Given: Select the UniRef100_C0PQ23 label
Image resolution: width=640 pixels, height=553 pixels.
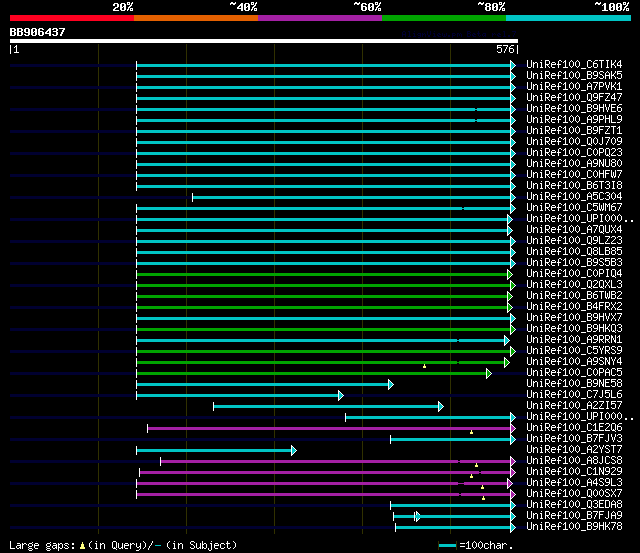Looking at the screenshot, I should [x=574, y=153].
